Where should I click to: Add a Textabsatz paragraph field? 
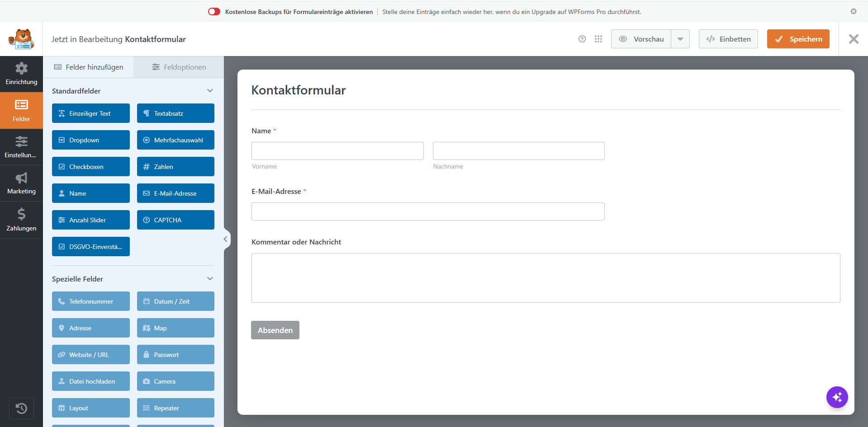point(175,113)
